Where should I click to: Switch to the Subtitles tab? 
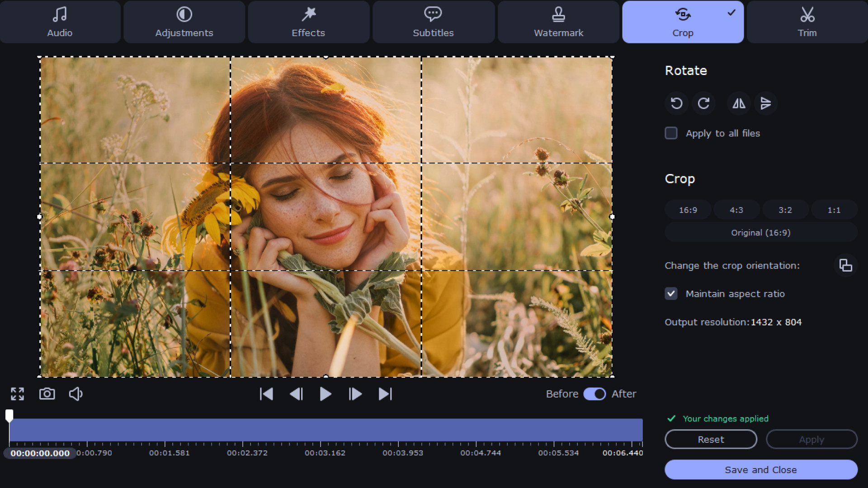pos(433,22)
